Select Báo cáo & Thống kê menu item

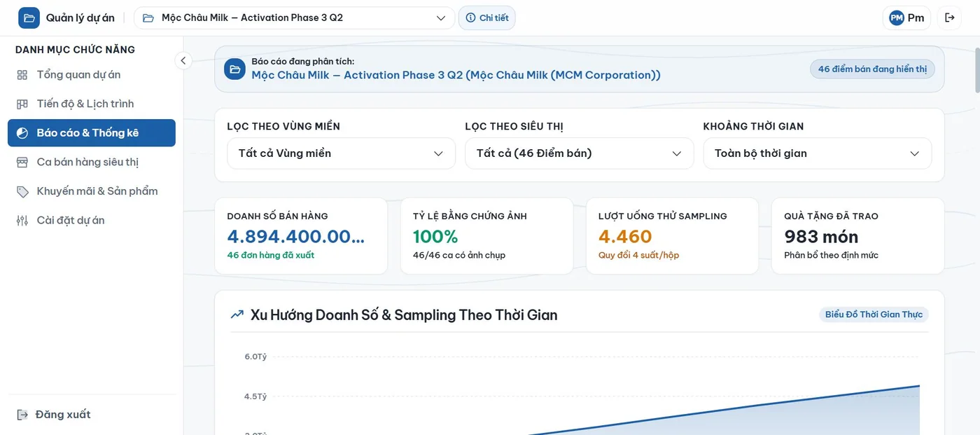[x=92, y=133]
